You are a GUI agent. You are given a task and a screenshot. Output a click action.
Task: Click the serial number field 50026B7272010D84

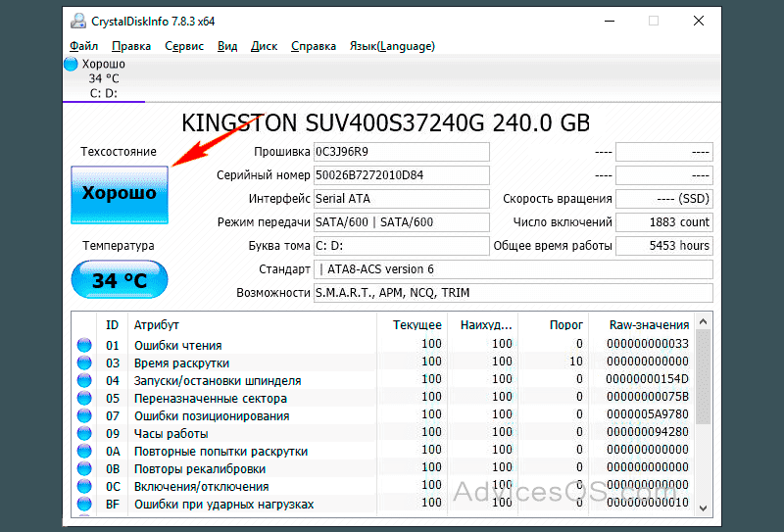click(x=402, y=175)
